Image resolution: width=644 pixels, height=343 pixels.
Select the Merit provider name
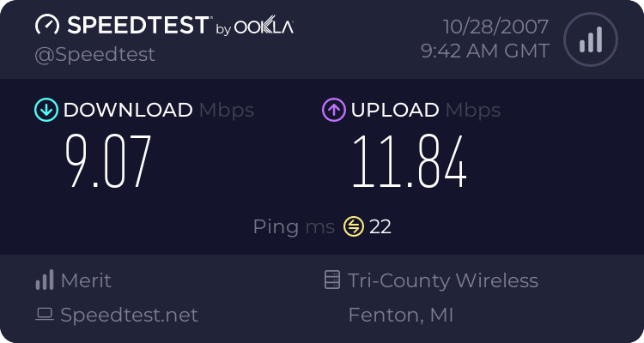point(86,280)
